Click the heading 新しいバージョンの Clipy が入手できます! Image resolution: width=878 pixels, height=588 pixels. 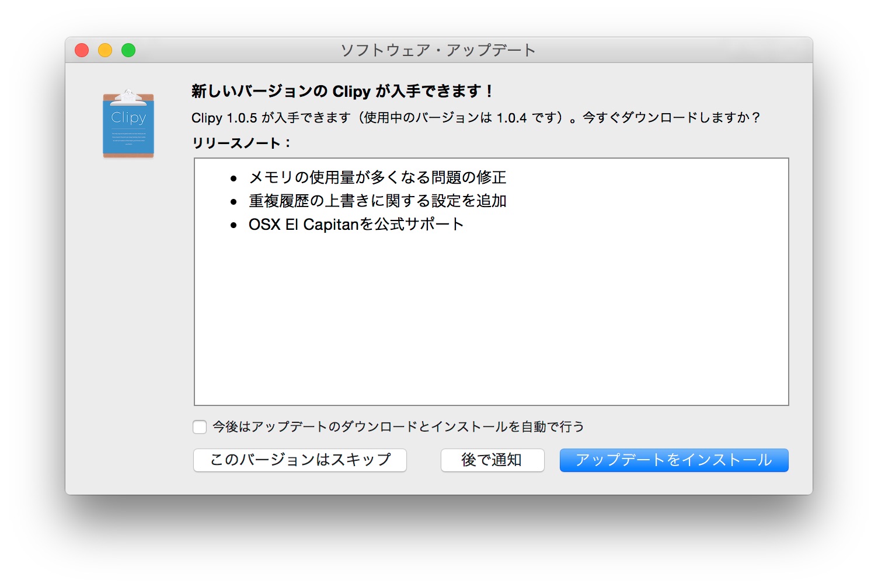343,92
